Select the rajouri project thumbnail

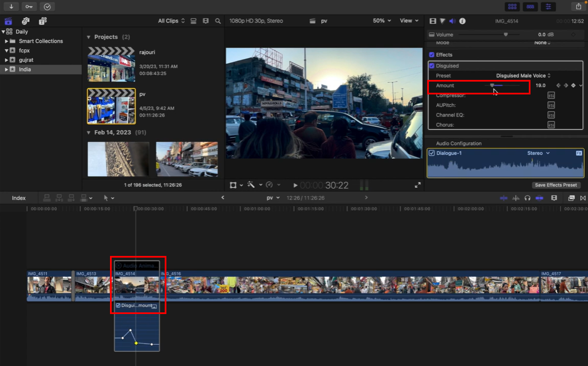click(x=111, y=65)
